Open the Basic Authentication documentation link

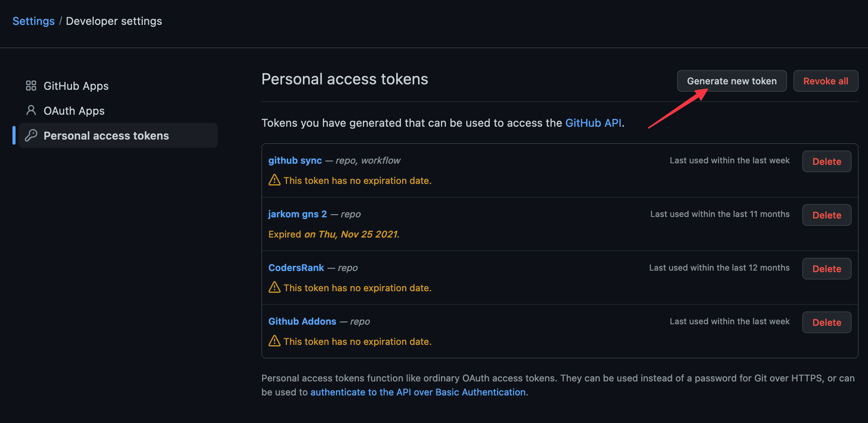pyautogui.click(x=418, y=392)
